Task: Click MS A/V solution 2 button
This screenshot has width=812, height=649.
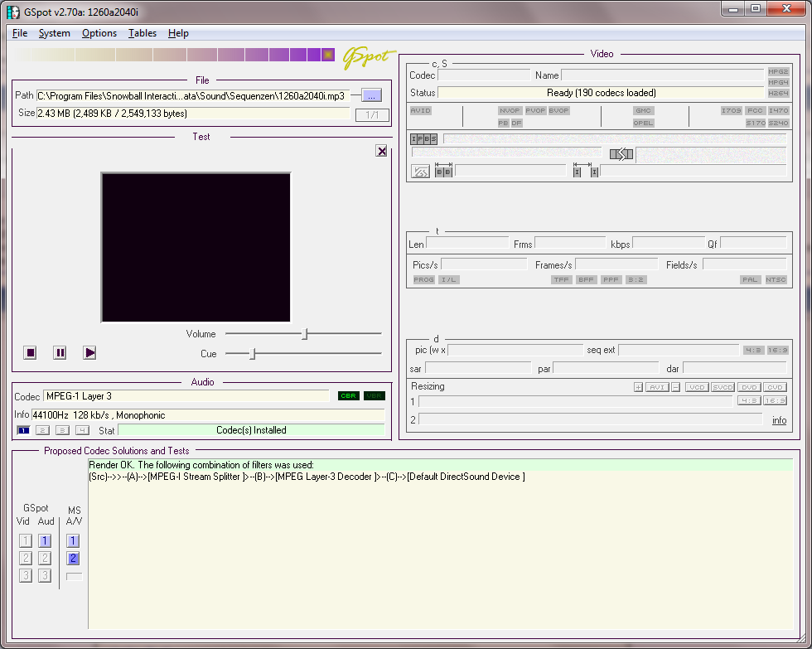Action: coord(74,559)
